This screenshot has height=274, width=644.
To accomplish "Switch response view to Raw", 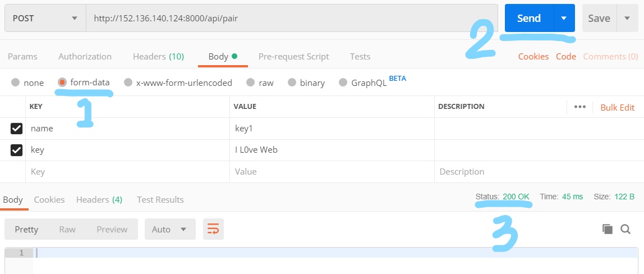I will coord(67,229).
